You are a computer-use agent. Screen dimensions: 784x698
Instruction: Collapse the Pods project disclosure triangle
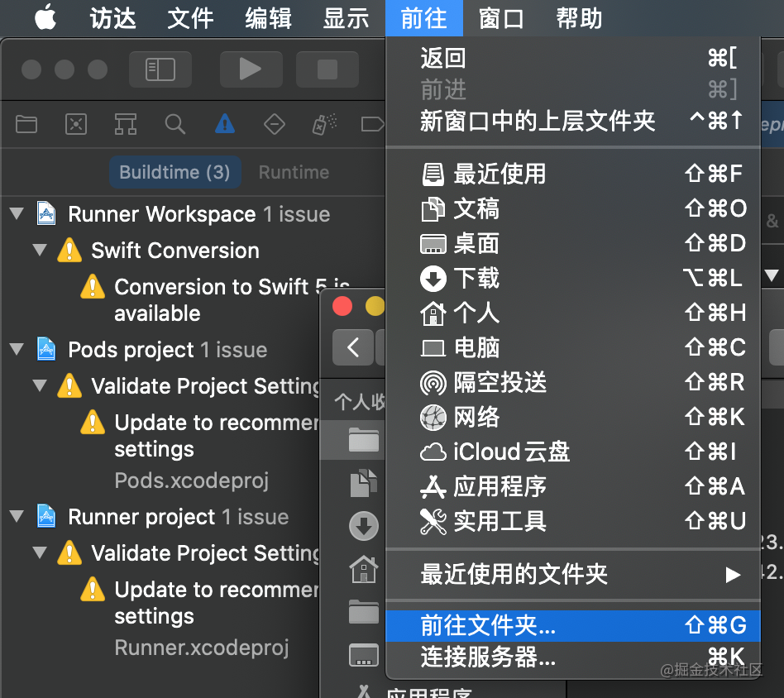pos(17,349)
